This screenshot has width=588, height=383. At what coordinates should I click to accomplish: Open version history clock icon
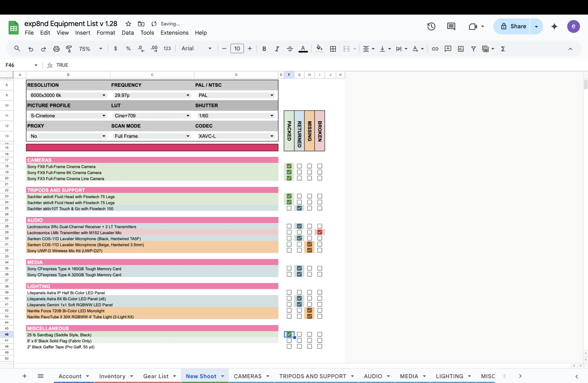click(431, 26)
